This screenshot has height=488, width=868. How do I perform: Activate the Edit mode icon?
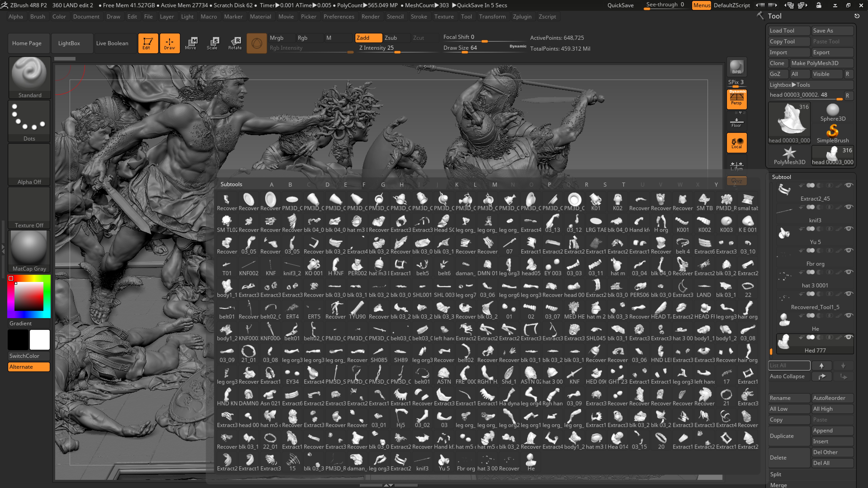(148, 43)
